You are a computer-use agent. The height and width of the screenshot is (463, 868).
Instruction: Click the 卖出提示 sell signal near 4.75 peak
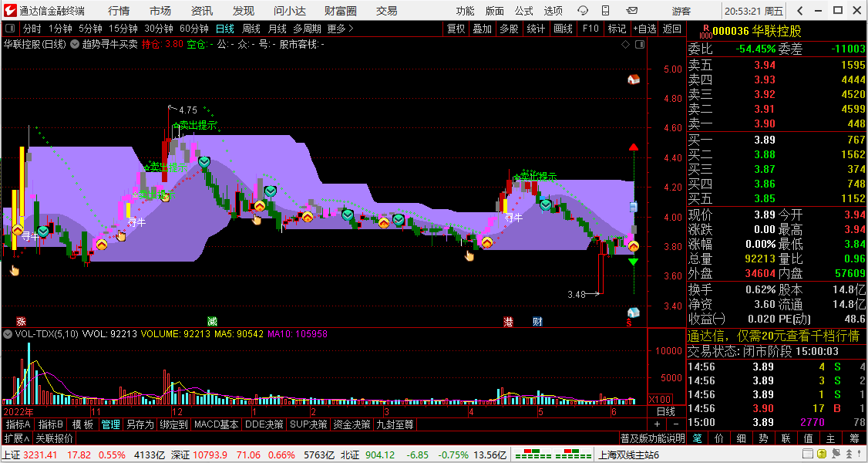click(193, 125)
